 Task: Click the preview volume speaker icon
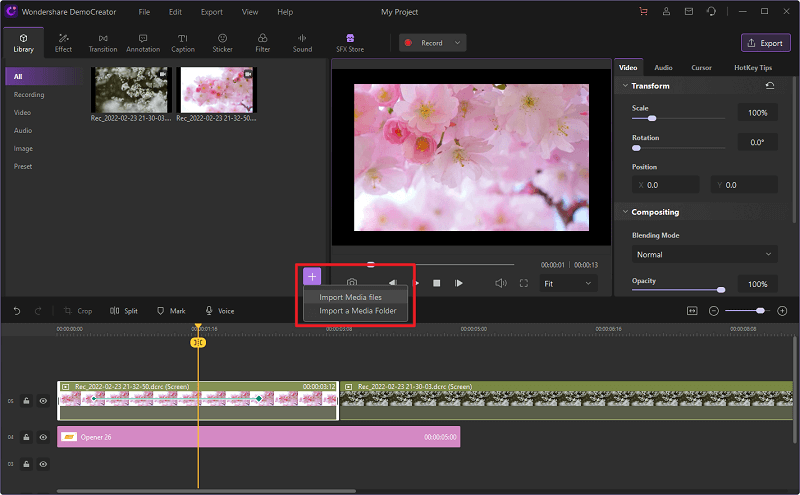pos(501,283)
